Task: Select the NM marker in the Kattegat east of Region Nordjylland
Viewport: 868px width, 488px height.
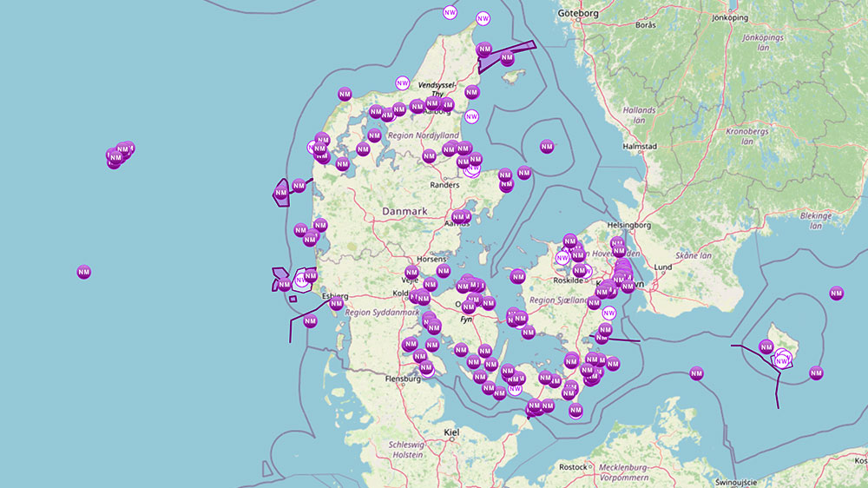Action: [x=547, y=147]
